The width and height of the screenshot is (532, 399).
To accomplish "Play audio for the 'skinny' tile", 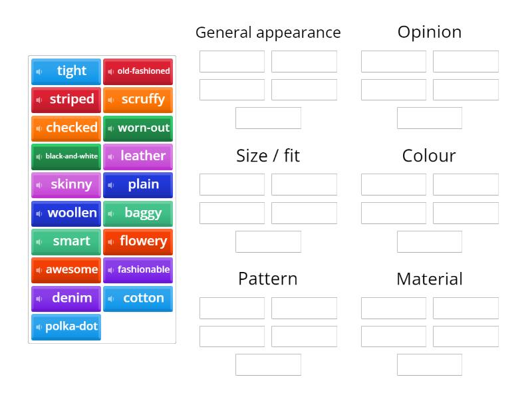I will pyautogui.click(x=39, y=185).
